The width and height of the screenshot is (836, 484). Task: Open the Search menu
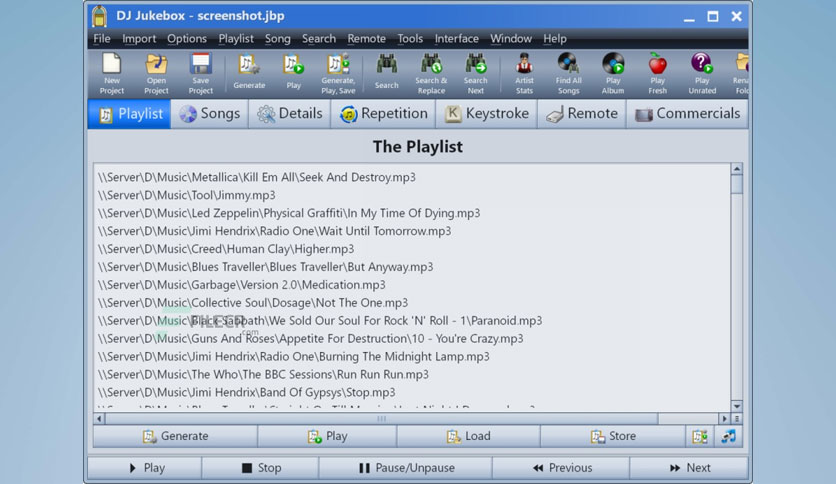tap(319, 39)
